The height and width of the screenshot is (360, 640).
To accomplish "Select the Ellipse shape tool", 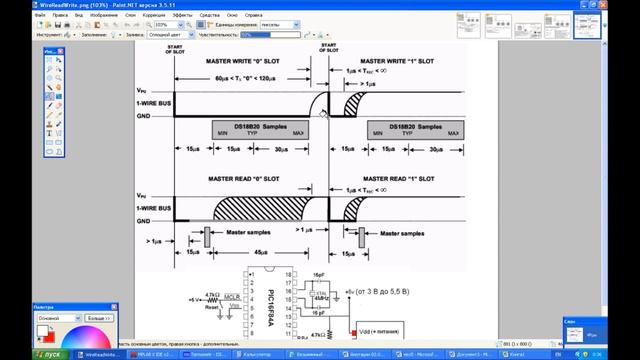I will 49,152.
